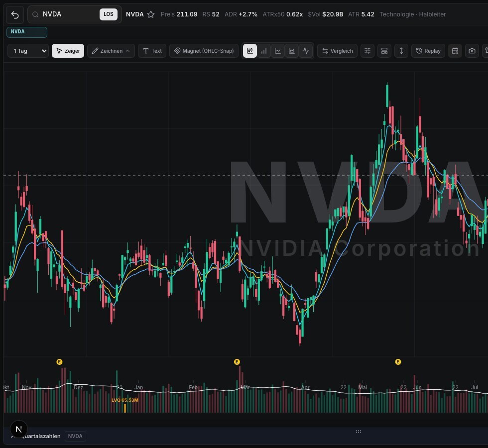Click the LVQ 65.53M volume label
Viewport: 488px width, 448px height.
click(125, 400)
